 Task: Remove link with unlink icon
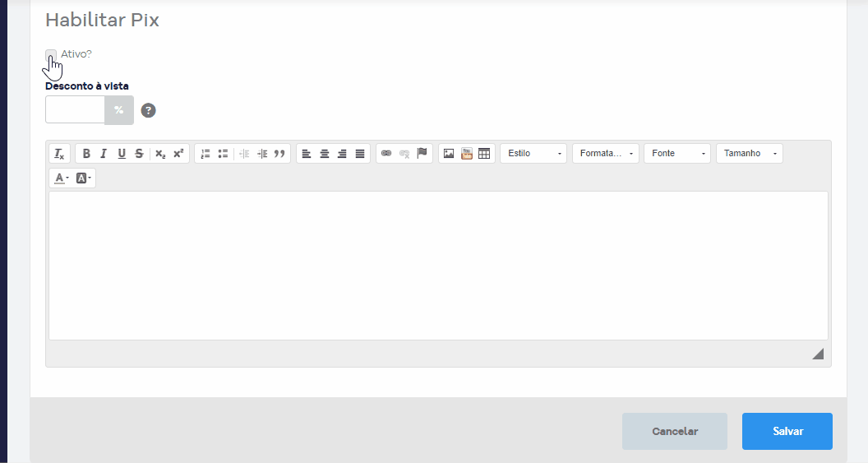404,154
